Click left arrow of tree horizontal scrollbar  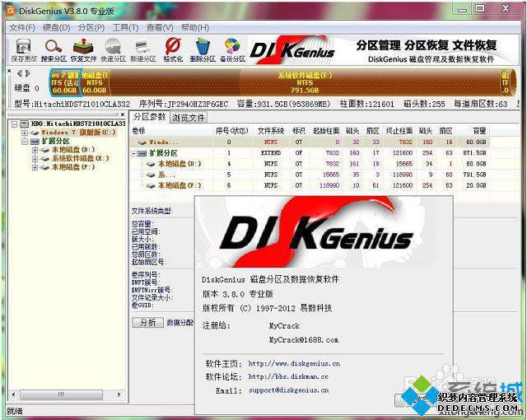click(13, 394)
